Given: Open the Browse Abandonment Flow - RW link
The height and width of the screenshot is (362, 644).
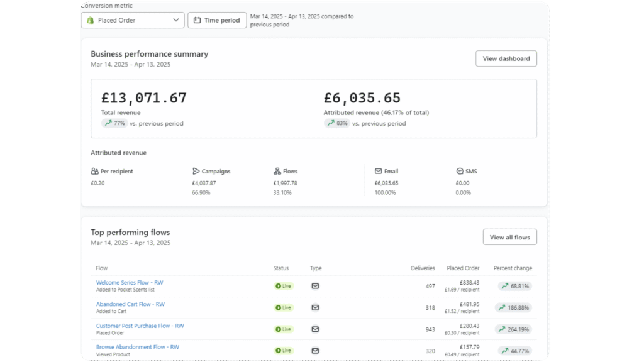Looking at the screenshot, I should pos(138,347).
